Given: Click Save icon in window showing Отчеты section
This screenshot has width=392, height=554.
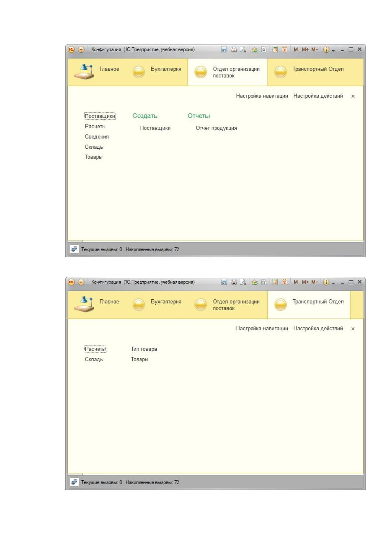Looking at the screenshot, I should (224, 49).
